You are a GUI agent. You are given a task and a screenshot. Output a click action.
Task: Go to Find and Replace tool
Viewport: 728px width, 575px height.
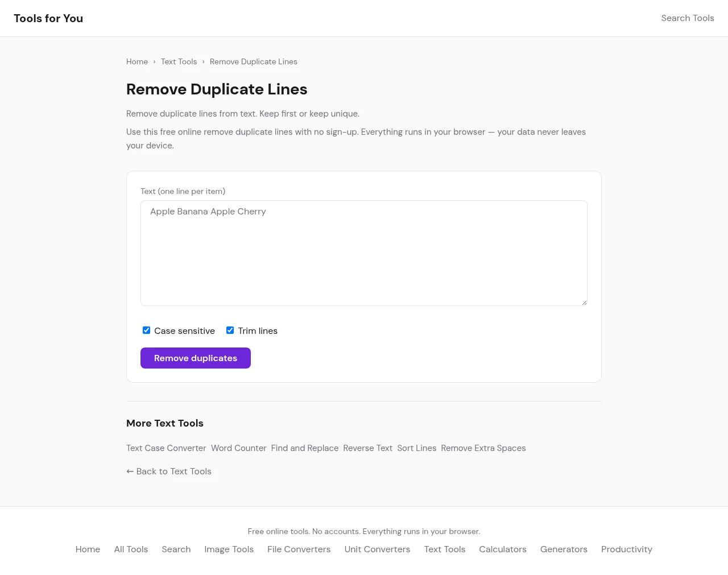pyautogui.click(x=304, y=448)
